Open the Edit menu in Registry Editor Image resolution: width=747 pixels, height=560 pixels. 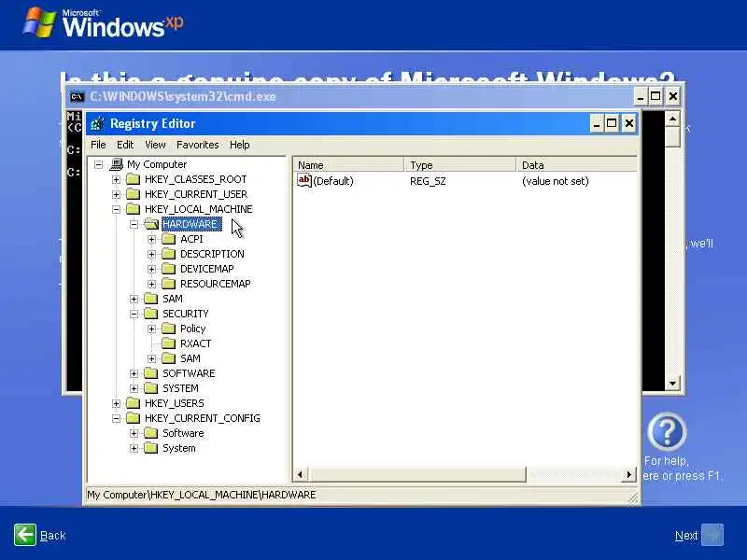point(125,145)
